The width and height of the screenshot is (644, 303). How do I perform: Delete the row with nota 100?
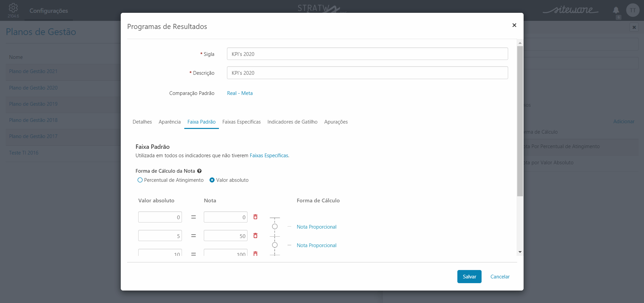(x=255, y=254)
